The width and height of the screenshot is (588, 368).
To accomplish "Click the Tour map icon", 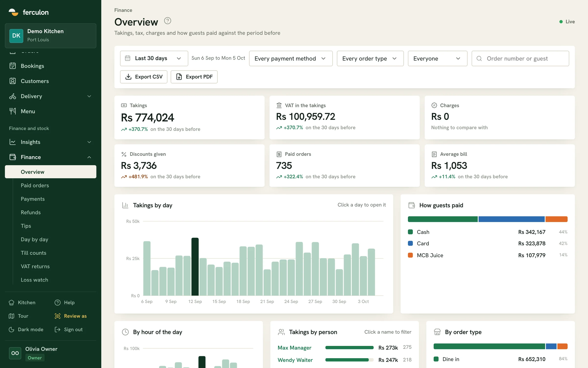I will pyautogui.click(x=12, y=316).
